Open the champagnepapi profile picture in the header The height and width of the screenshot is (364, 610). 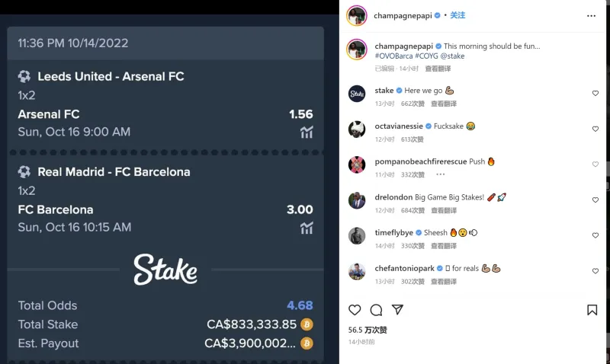click(357, 16)
